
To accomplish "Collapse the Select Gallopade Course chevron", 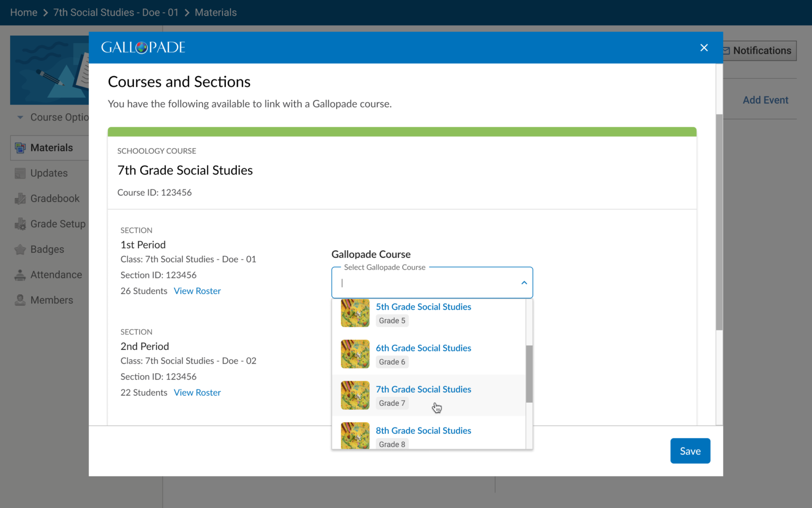I will 524,283.
